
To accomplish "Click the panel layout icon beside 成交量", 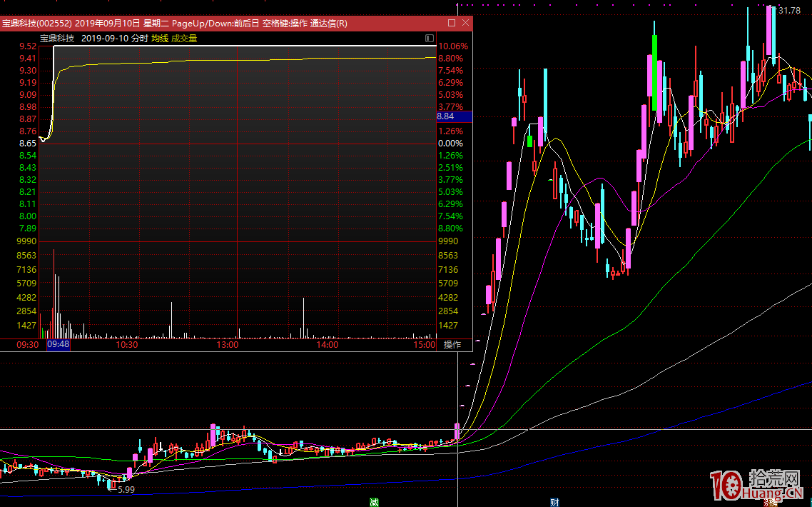I will [x=429, y=38].
